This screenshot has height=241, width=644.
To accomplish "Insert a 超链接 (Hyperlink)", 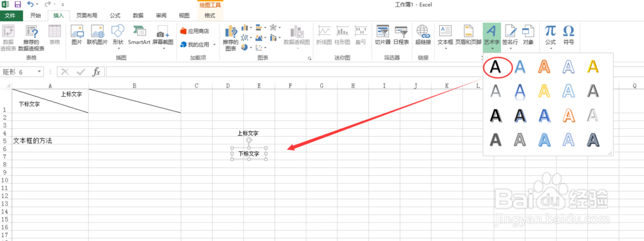I will coord(422,35).
